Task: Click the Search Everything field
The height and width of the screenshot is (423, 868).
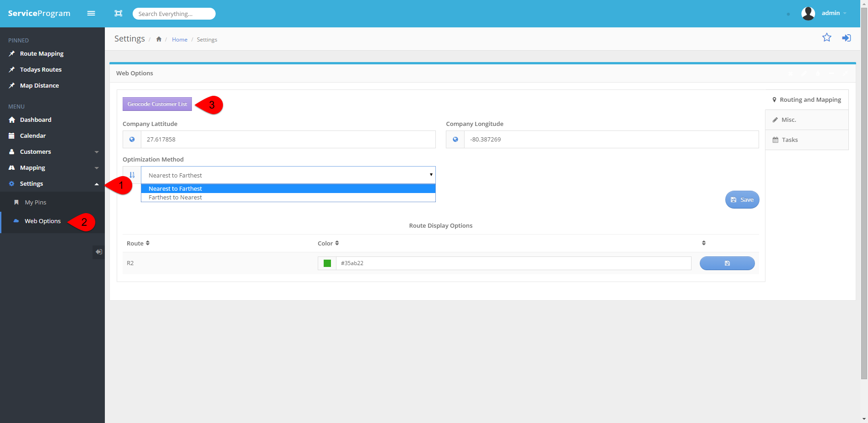Action: [x=174, y=14]
